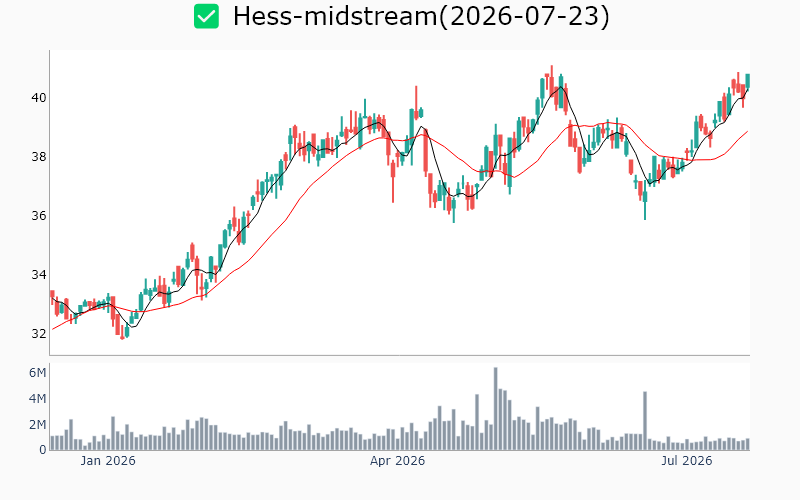Click the 40 price axis label
Viewport: 800px width, 500px height.
(x=39, y=97)
